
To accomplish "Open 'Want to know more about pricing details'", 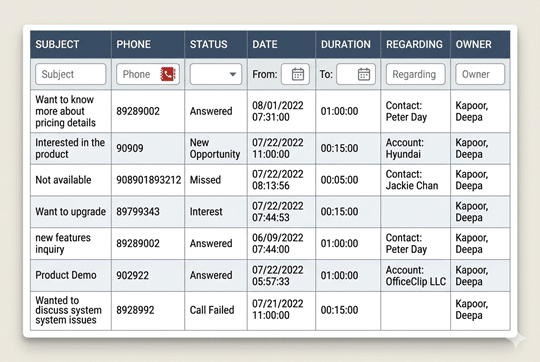I will [x=65, y=111].
